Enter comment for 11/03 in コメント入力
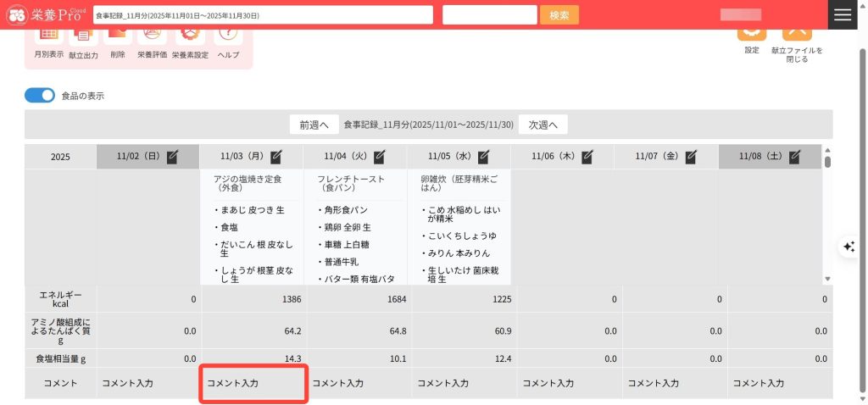Image resolution: width=868 pixels, height=405 pixels. (x=253, y=384)
